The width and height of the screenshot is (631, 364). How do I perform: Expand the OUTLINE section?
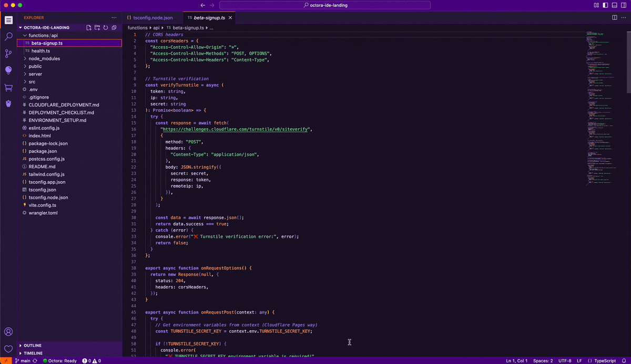pyautogui.click(x=69, y=346)
